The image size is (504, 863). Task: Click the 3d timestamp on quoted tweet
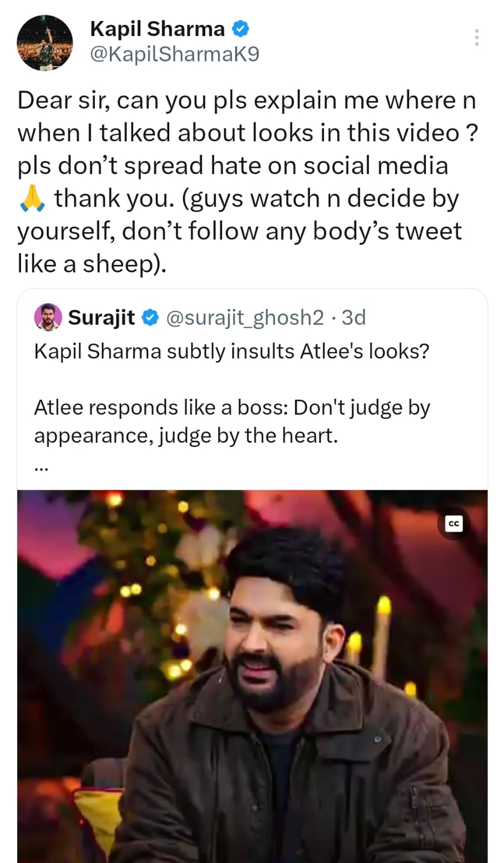coord(354,318)
